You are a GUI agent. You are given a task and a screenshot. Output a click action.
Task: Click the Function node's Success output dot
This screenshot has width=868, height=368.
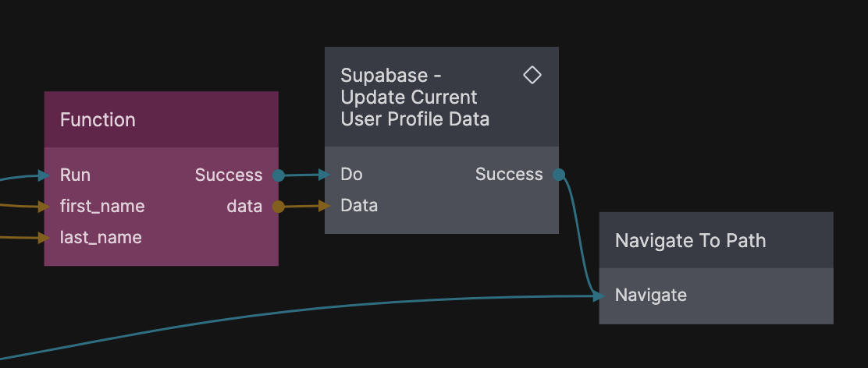pos(278,175)
